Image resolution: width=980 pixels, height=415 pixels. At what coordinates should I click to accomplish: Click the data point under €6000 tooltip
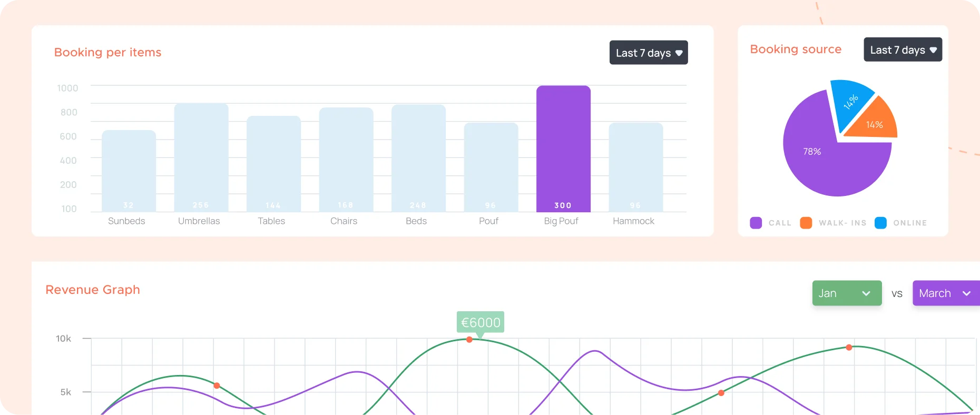pos(469,340)
